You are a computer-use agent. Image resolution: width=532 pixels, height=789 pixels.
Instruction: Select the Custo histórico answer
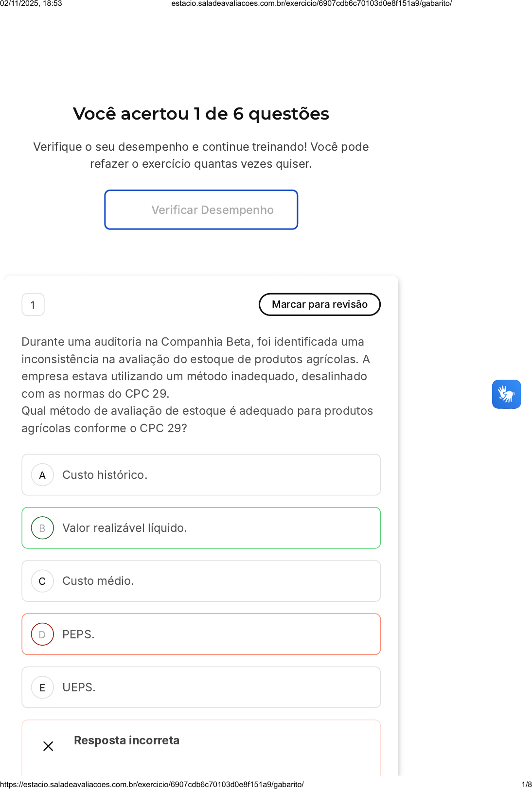coord(105,475)
